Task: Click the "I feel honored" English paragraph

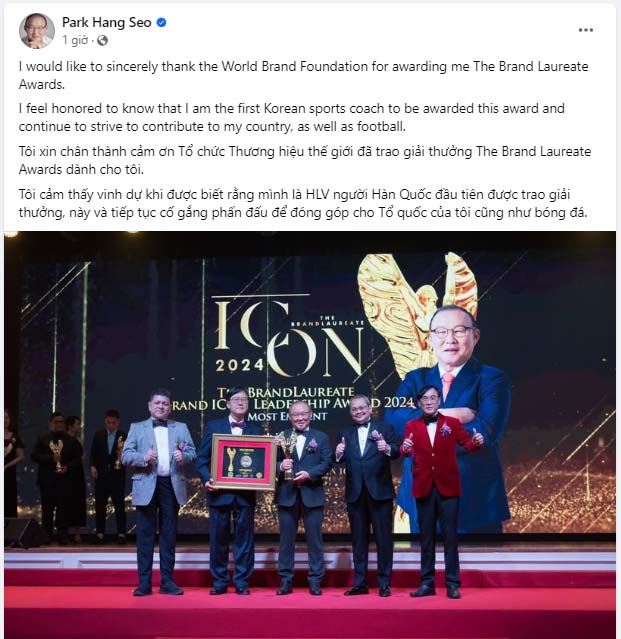Action: 292,117
